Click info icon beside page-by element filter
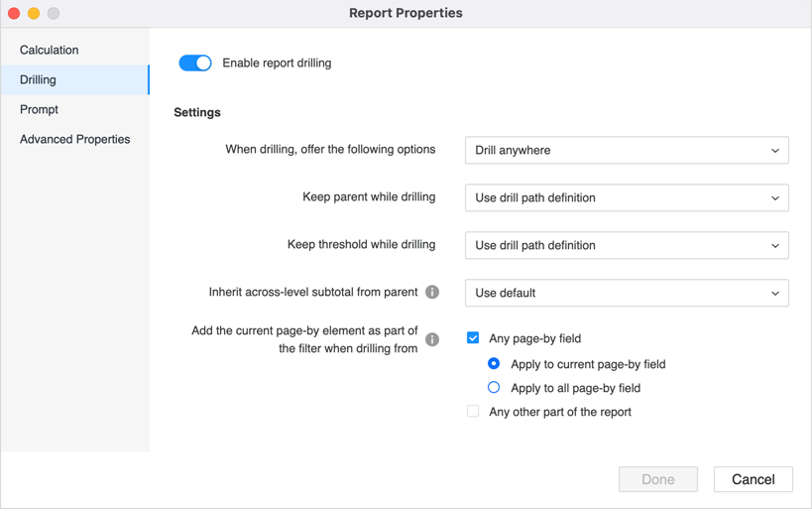 (x=432, y=339)
